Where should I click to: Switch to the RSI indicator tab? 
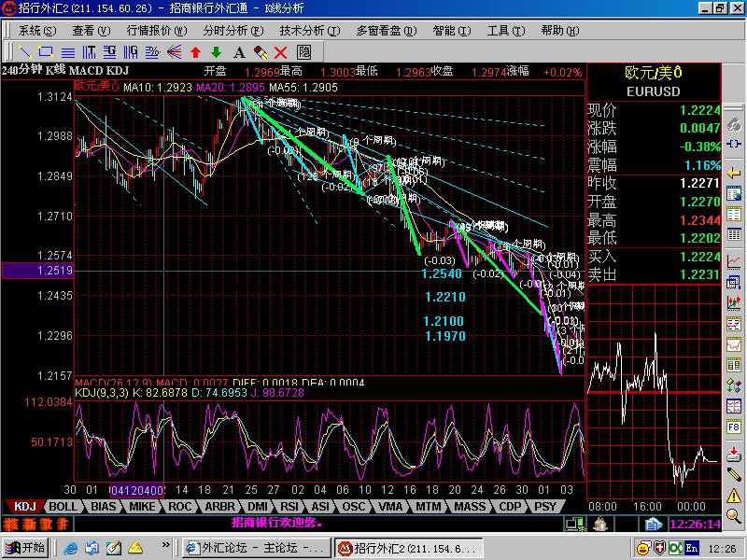coord(289,507)
